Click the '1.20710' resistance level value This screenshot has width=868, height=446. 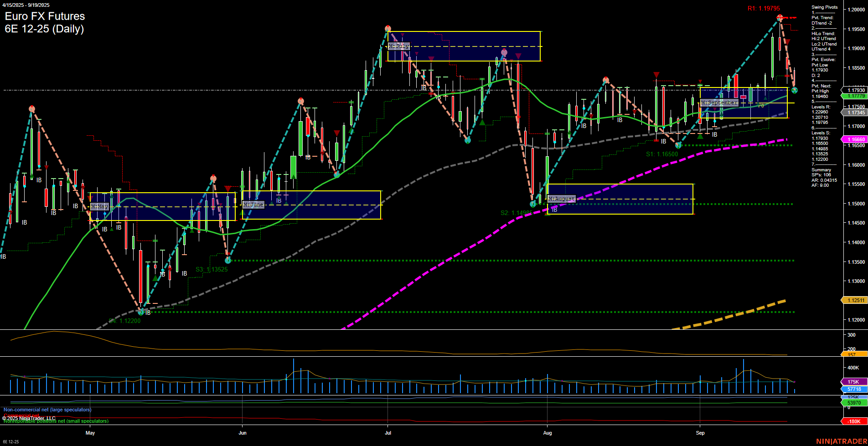(x=820, y=118)
